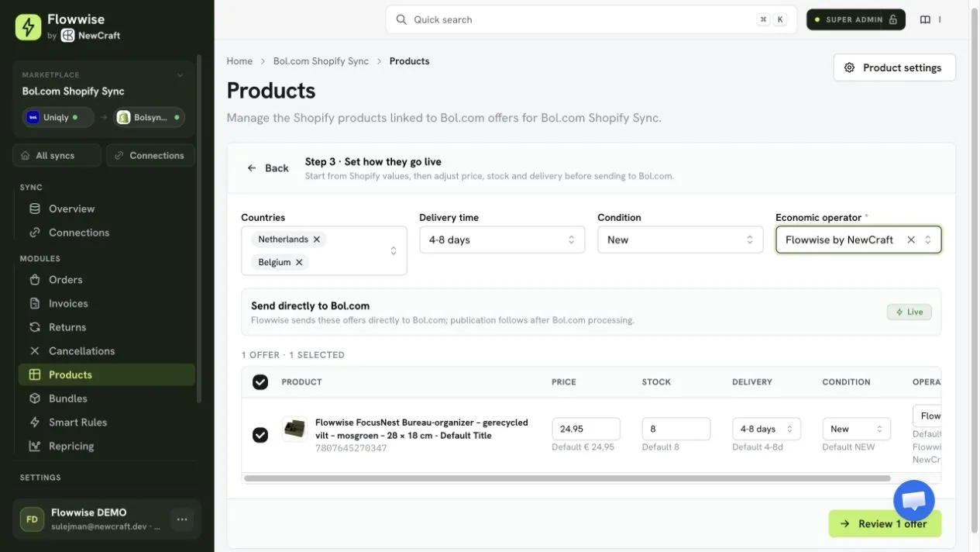The height and width of the screenshot is (552, 980).
Task: Click the Cancellations X icon
Action: coord(35,351)
